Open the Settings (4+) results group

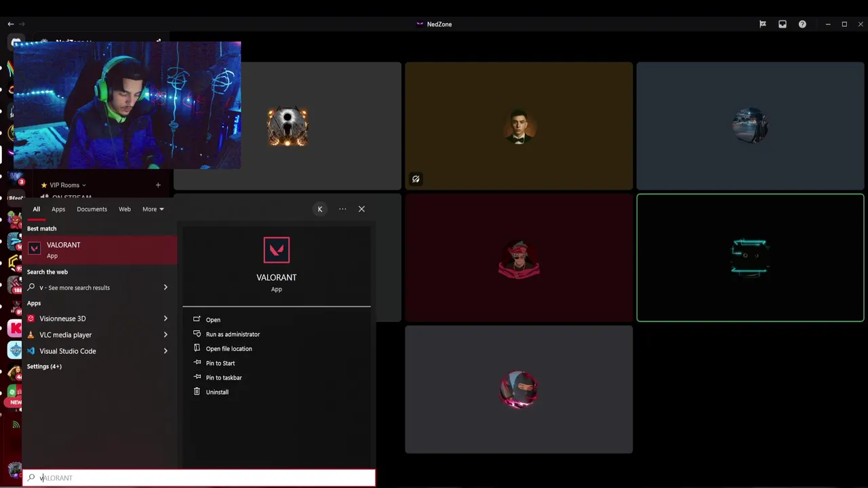pyautogui.click(x=44, y=367)
